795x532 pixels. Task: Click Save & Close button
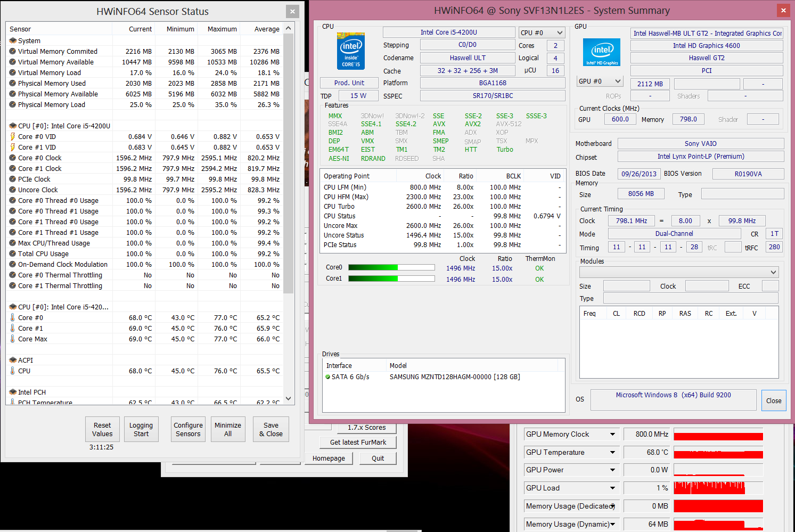point(271,429)
